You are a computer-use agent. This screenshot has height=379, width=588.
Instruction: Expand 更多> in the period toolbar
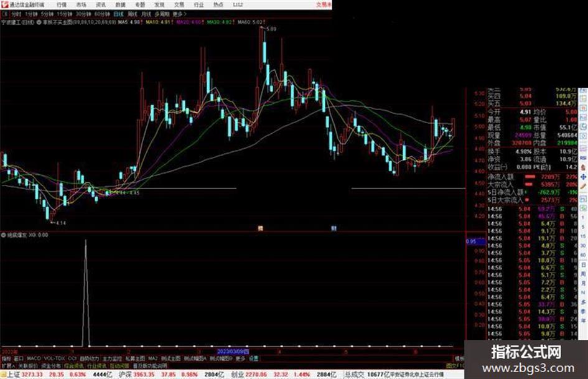pos(180,14)
